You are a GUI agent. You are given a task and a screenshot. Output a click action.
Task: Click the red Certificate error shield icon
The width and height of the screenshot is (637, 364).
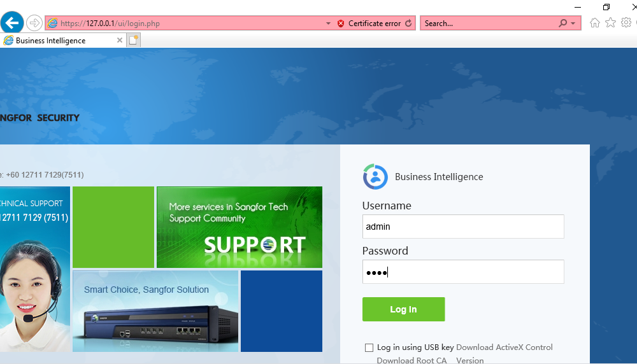tap(341, 24)
